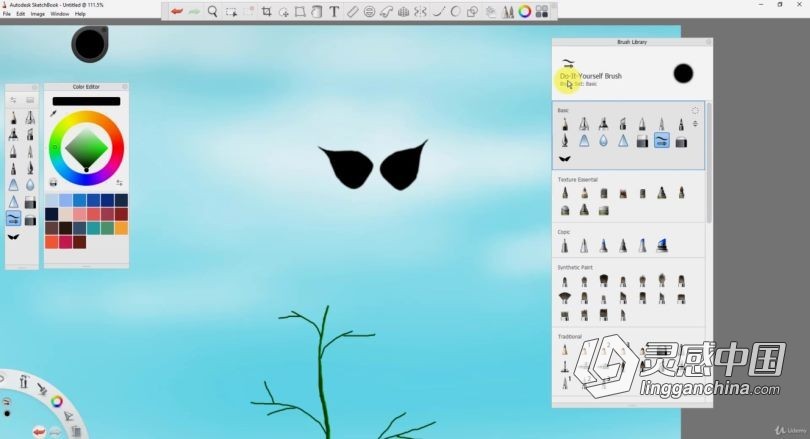Select the Perspective Guide tool
Screen dimensions: 810x439
tap(403, 11)
